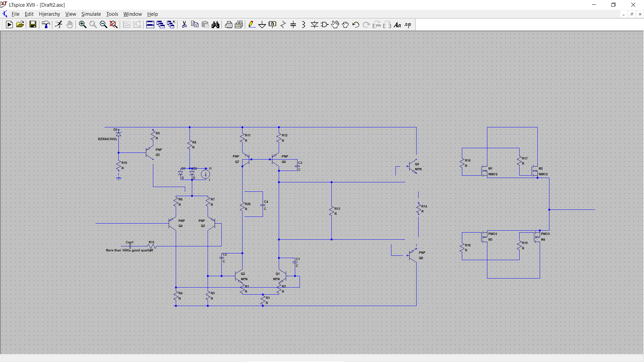The width and height of the screenshot is (644, 362).
Task: Halt the simulation with the hand icon
Action: coord(69,24)
